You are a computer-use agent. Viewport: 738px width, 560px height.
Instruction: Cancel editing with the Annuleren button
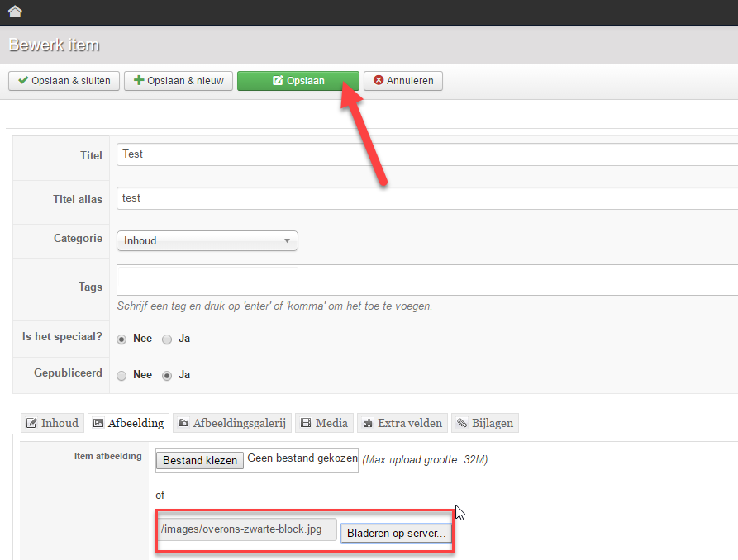[x=403, y=81]
